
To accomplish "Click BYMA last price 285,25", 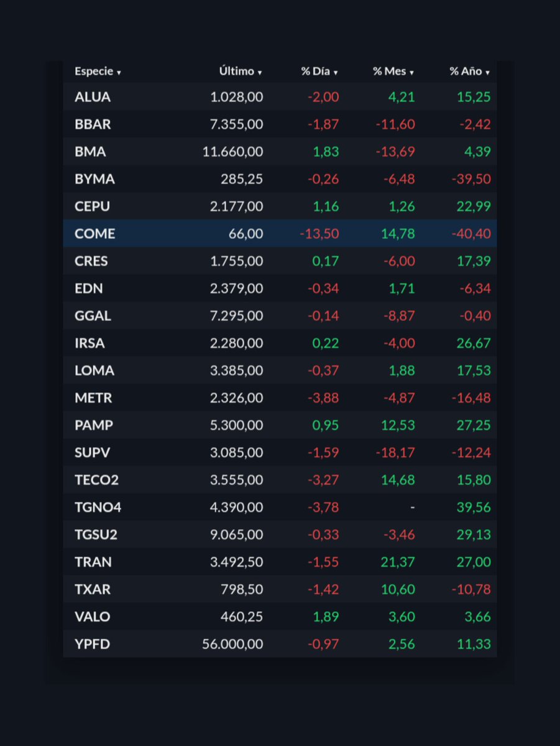I will 242,179.
